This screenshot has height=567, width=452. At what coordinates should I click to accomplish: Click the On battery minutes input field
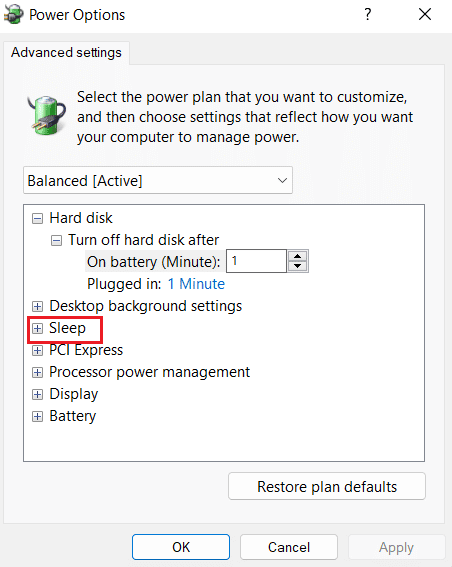tap(256, 261)
